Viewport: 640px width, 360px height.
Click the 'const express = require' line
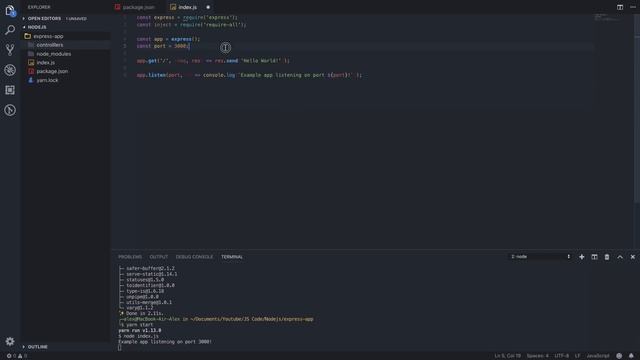pyautogui.click(x=187, y=18)
